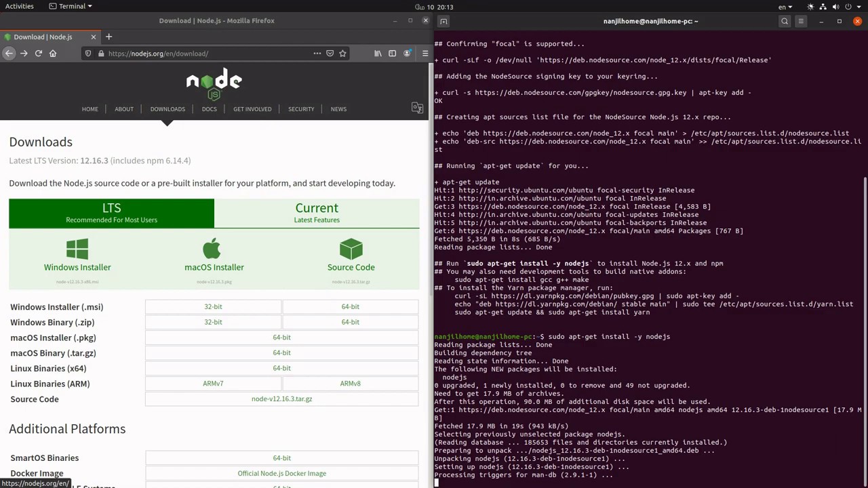Open a new Firefox tab
Screen dimensions: 868x488
point(108,37)
